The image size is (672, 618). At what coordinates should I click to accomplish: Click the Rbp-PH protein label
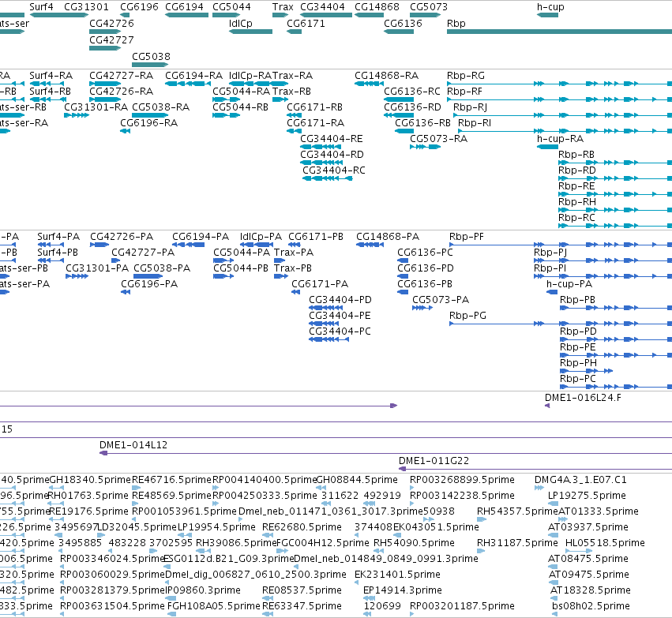(578, 363)
